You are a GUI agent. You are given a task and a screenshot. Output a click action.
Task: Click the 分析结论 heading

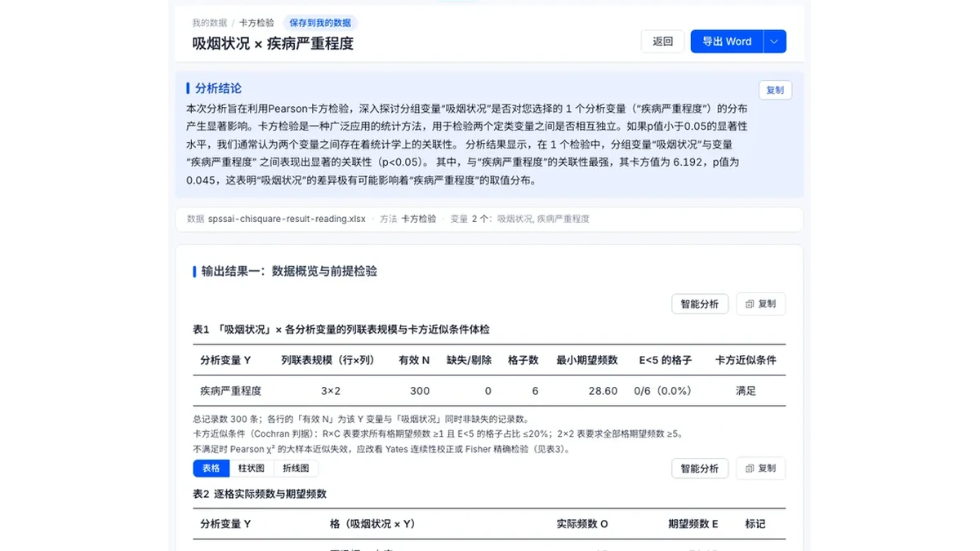(218, 88)
